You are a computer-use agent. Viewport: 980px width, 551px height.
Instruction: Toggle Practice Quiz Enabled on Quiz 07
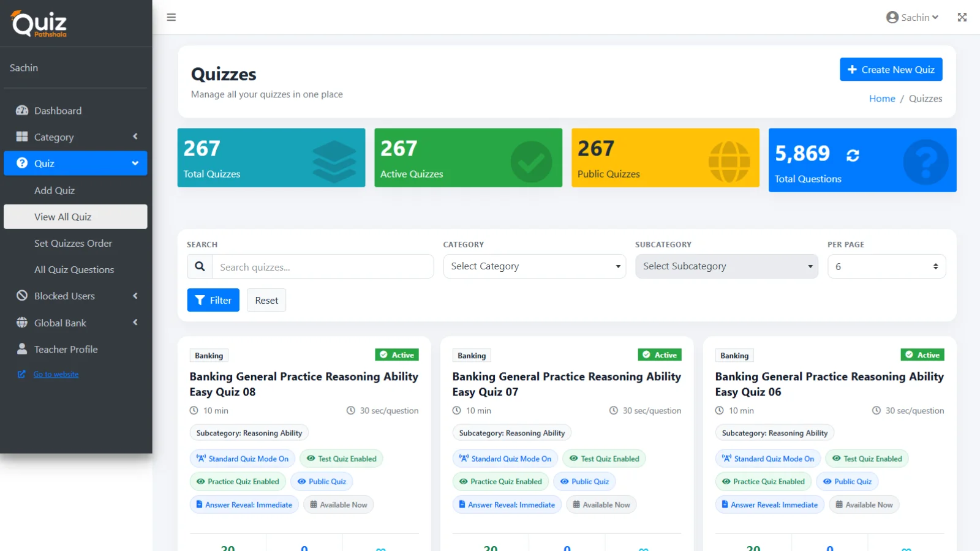[x=500, y=481]
